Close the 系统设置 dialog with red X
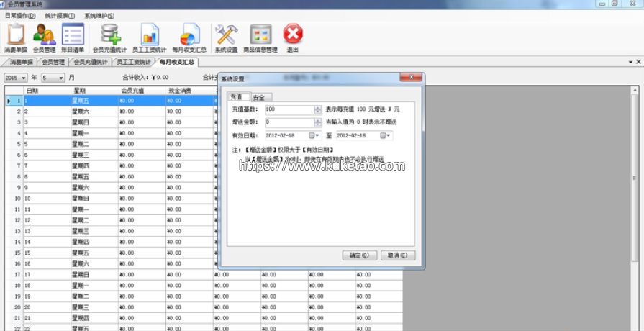 (411, 77)
